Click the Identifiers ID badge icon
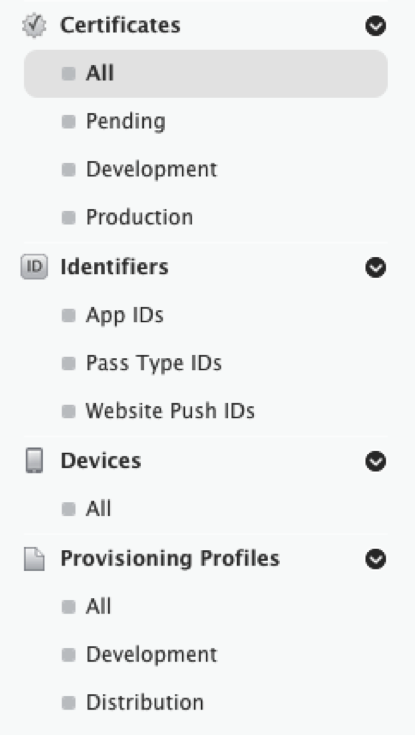The width and height of the screenshot is (416, 736). tap(34, 267)
